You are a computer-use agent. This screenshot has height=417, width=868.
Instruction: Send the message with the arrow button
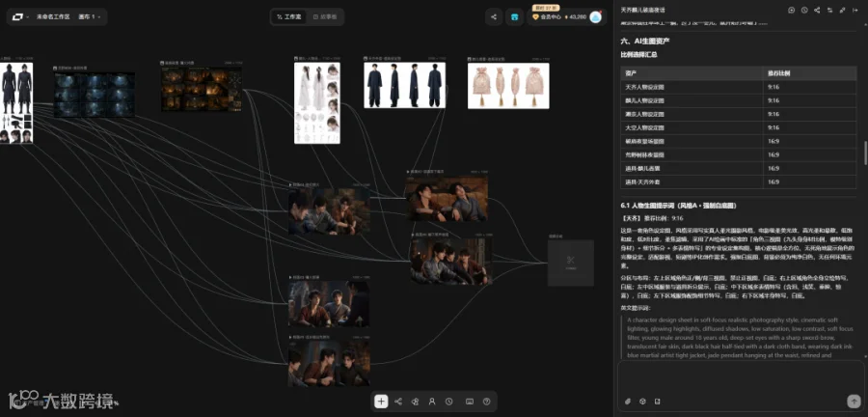pyautogui.click(x=854, y=401)
